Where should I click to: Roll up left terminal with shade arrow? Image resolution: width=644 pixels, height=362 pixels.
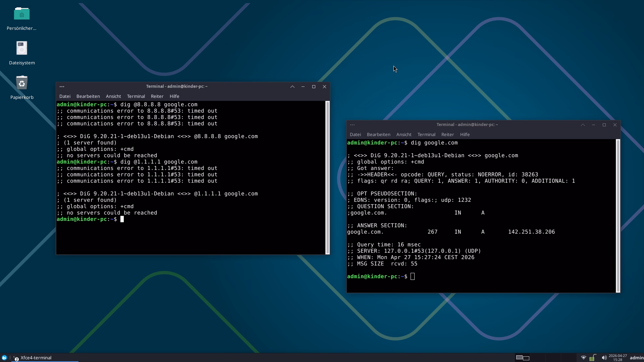[x=292, y=86]
